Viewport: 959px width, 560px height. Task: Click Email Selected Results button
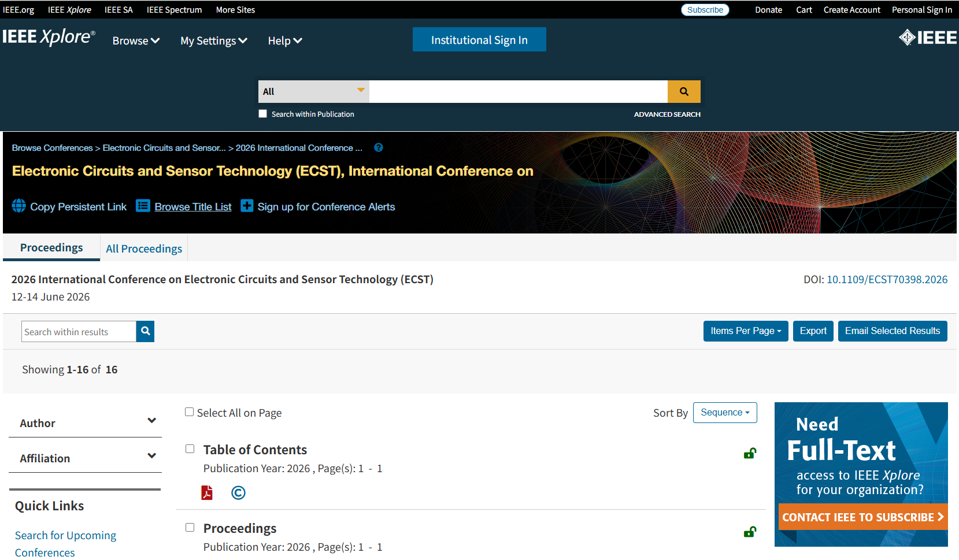click(893, 331)
